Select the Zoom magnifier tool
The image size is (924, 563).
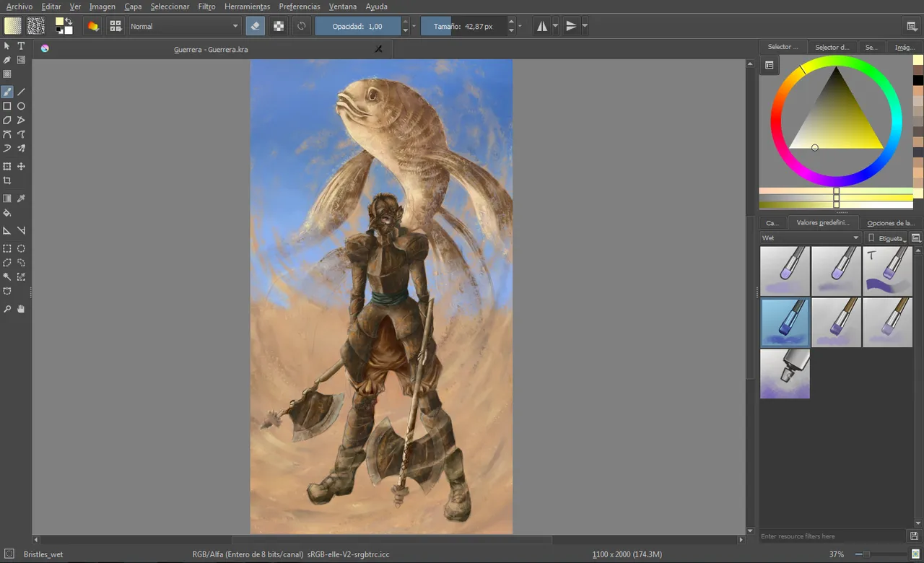pos(7,309)
